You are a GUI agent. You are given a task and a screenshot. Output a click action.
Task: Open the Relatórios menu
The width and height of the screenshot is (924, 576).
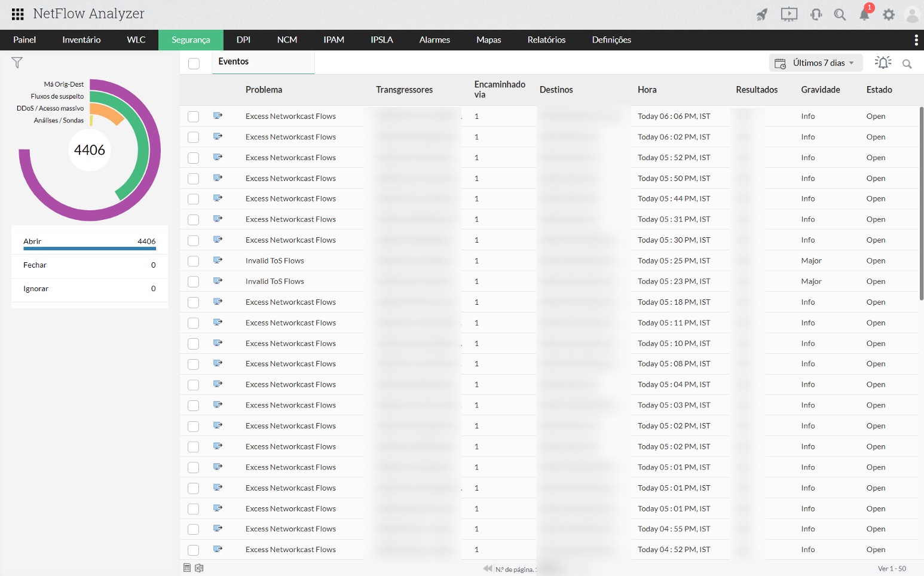pos(546,39)
